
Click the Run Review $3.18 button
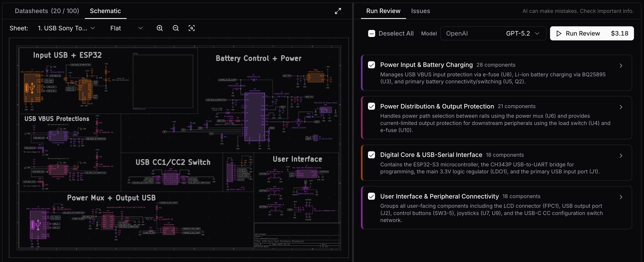pos(592,33)
